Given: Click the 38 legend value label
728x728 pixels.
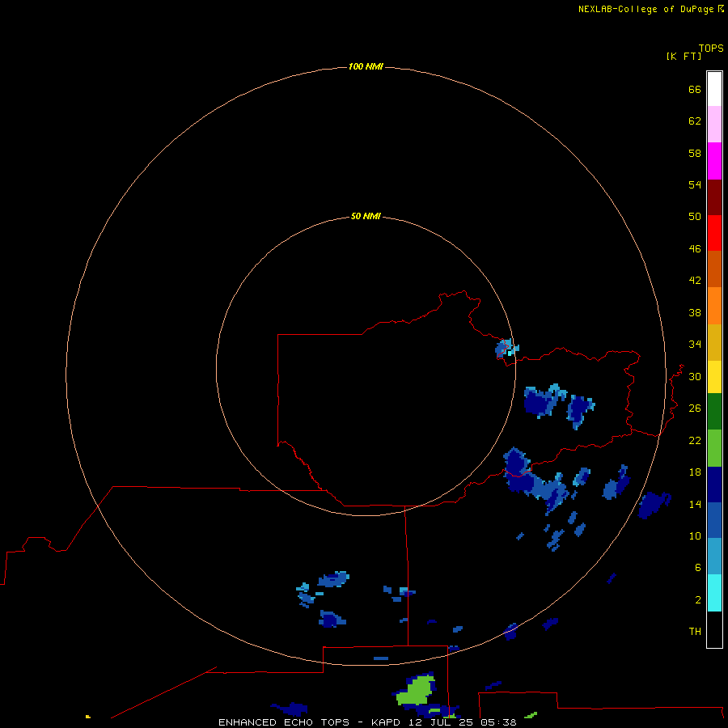Looking at the screenshot, I should pyautogui.click(x=695, y=312).
